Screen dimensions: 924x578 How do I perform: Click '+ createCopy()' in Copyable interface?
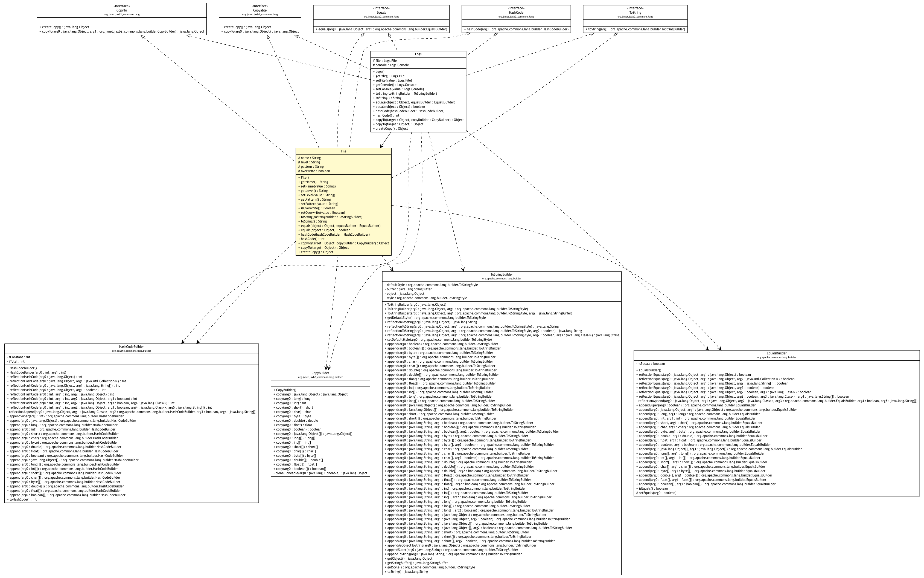(x=246, y=27)
